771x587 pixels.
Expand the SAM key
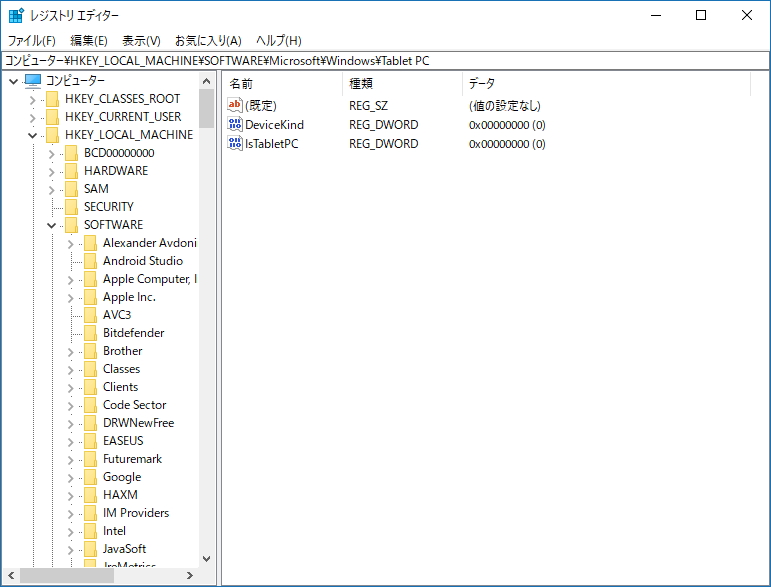coord(52,190)
